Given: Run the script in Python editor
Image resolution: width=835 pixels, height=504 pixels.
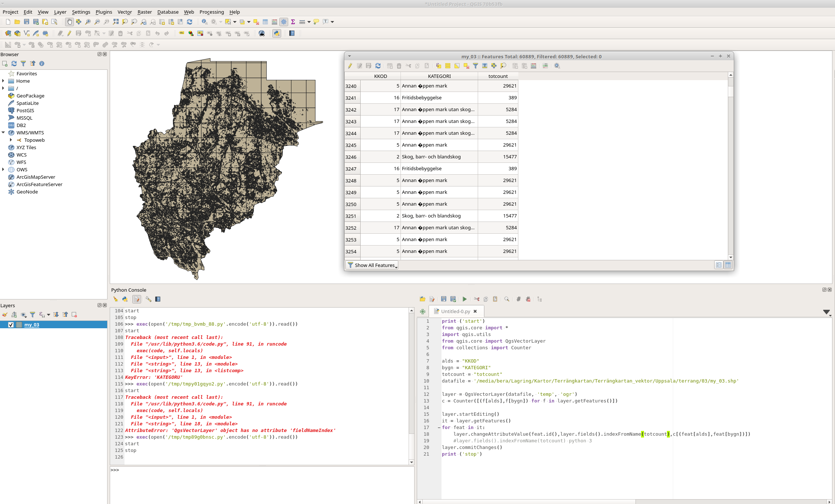Looking at the screenshot, I should 464,299.
